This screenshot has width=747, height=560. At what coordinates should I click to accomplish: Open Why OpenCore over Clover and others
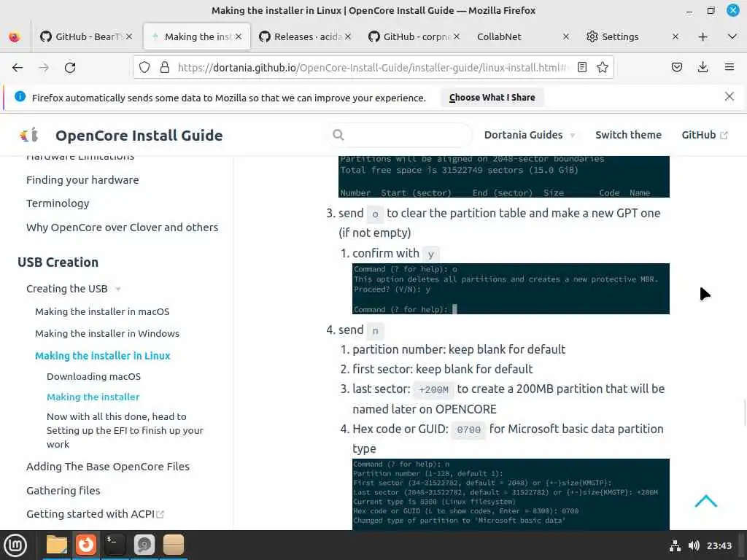122,227
